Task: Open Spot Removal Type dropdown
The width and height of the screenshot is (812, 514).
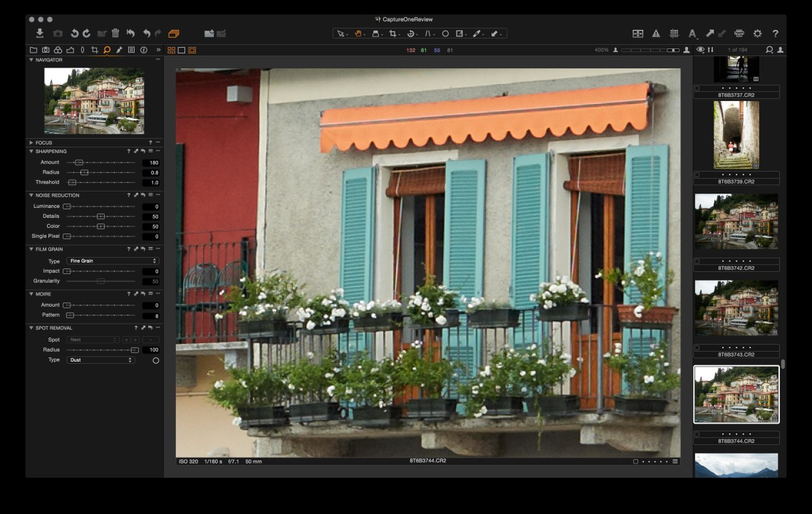Action: click(100, 360)
